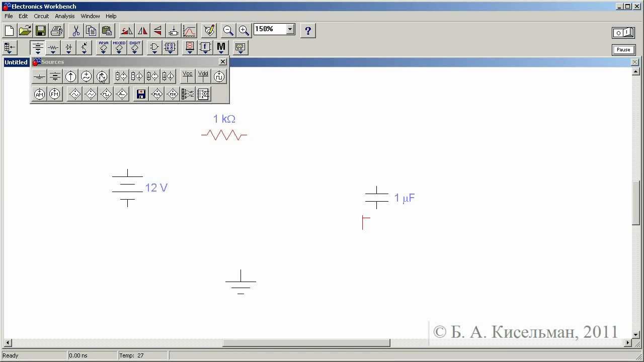644x362 pixels.
Task: Cut the selected component using the scissors icon
Action: pyautogui.click(x=75, y=31)
